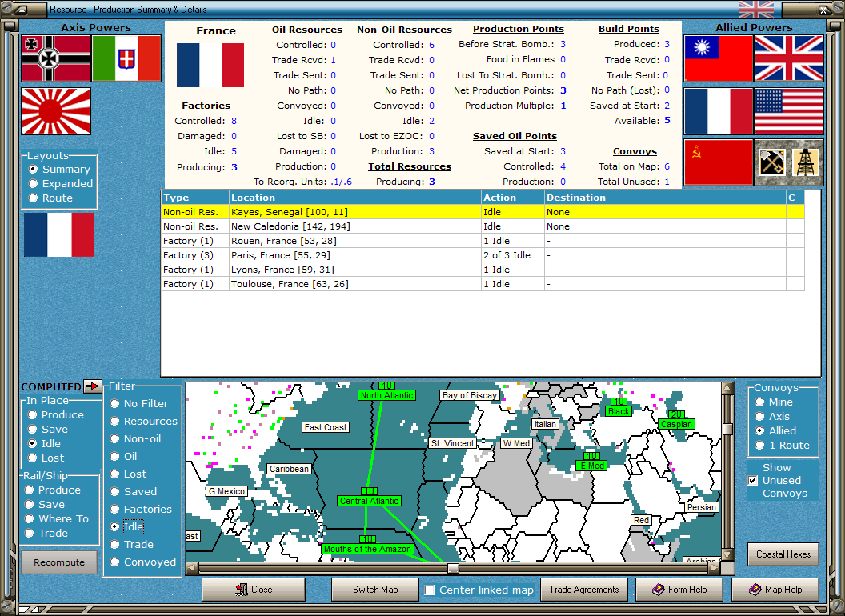Select the New Caledonia row
This screenshot has height=616, width=845.
pos(483,226)
